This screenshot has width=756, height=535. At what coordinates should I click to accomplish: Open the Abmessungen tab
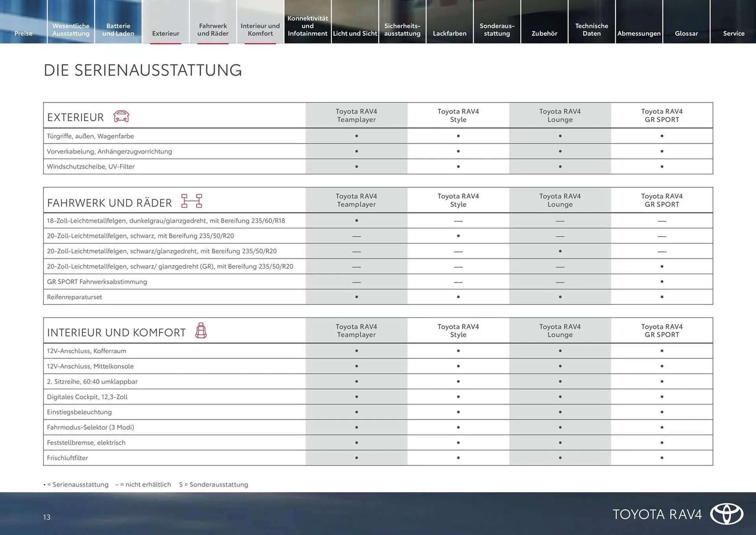(639, 33)
